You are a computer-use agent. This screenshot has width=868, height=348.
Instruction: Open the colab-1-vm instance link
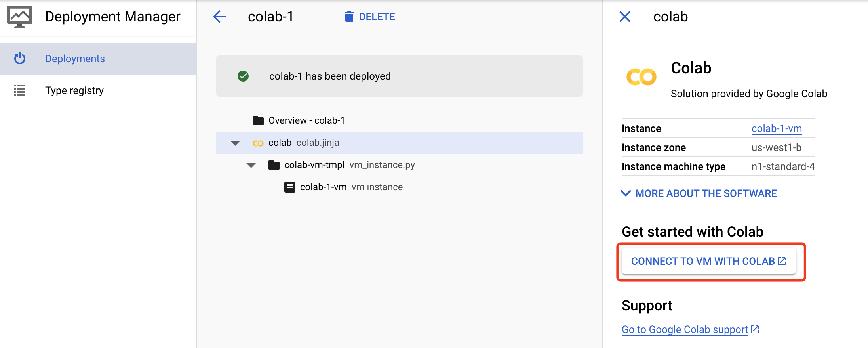click(x=776, y=128)
